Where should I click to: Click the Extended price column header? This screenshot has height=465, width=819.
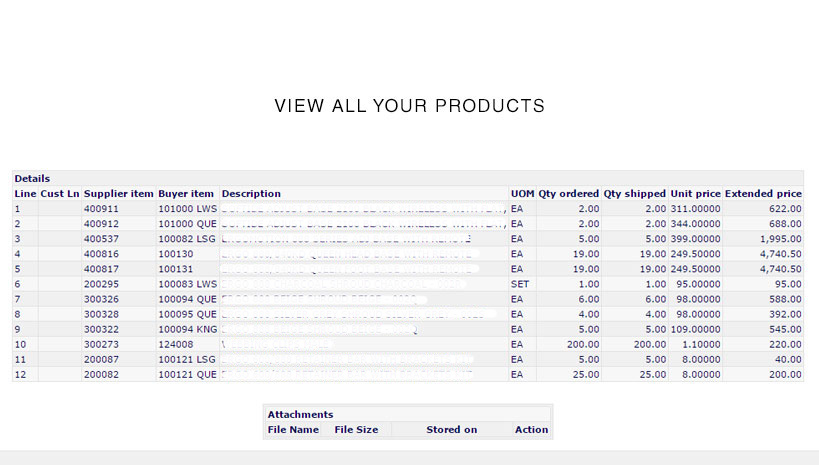763,193
